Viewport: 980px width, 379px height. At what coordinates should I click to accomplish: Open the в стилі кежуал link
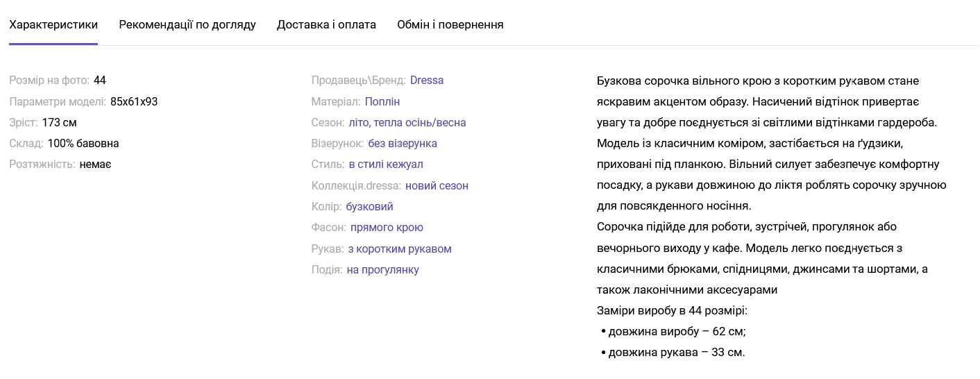tap(386, 165)
